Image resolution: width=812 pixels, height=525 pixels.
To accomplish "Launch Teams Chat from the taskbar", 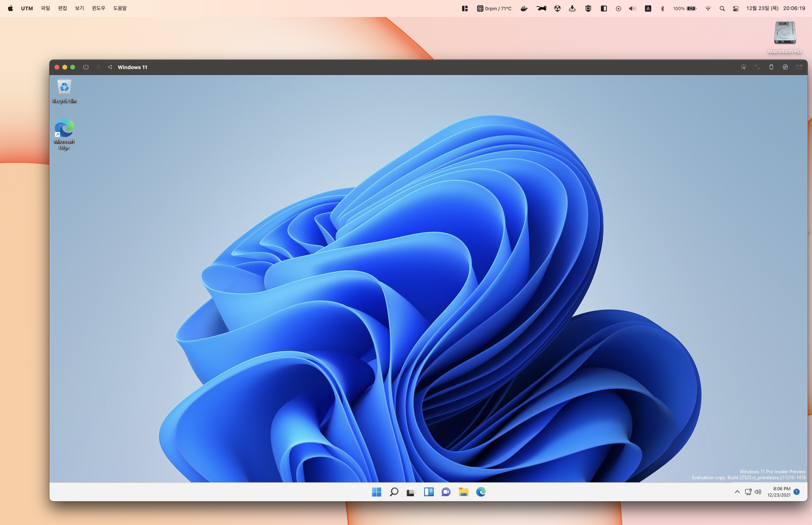I will point(446,492).
